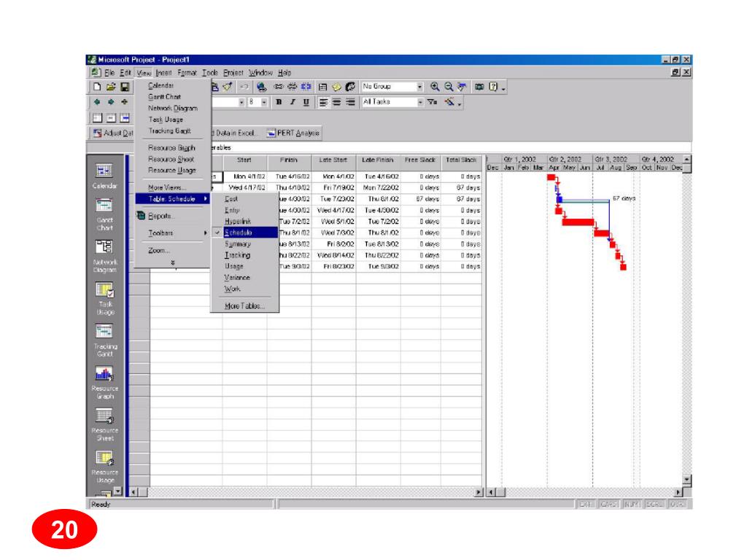Click the Help question mark icon
The width and height of the screenshot is (747, 560).
click(493, 87)
